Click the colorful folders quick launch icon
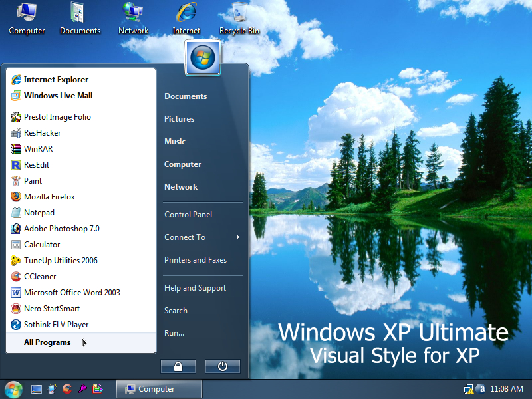 98,389
